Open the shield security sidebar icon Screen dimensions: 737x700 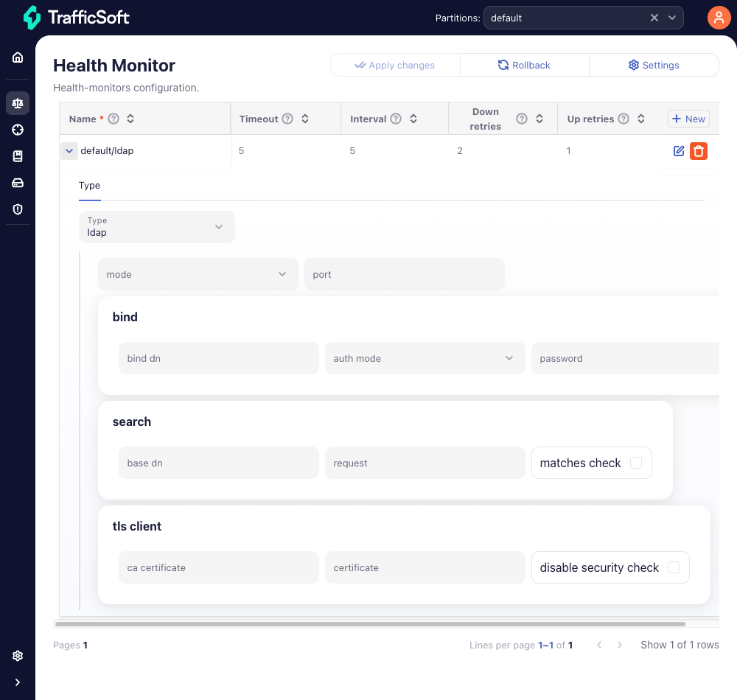pyautogui.click(x=18, y=209)
